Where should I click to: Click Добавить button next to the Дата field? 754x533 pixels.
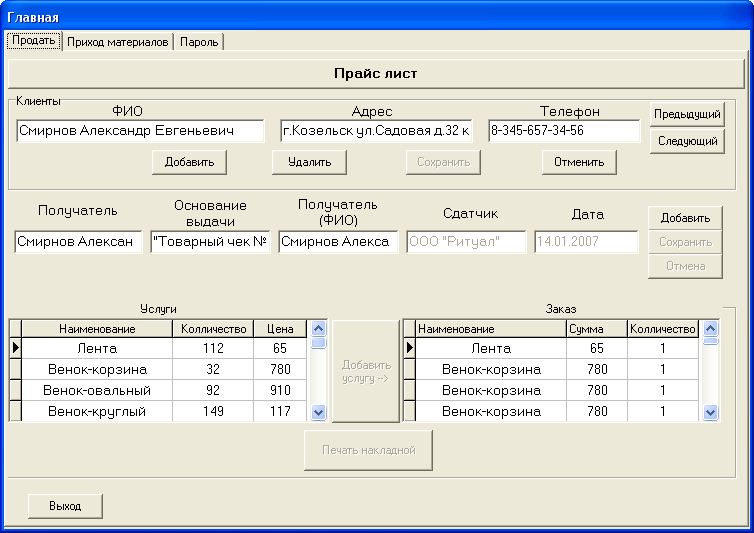[685, 218]
